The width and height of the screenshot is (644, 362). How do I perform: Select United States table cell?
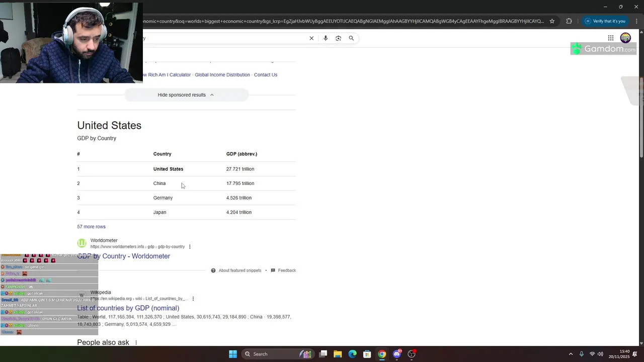pyautogui.click(x=168, y=169)
